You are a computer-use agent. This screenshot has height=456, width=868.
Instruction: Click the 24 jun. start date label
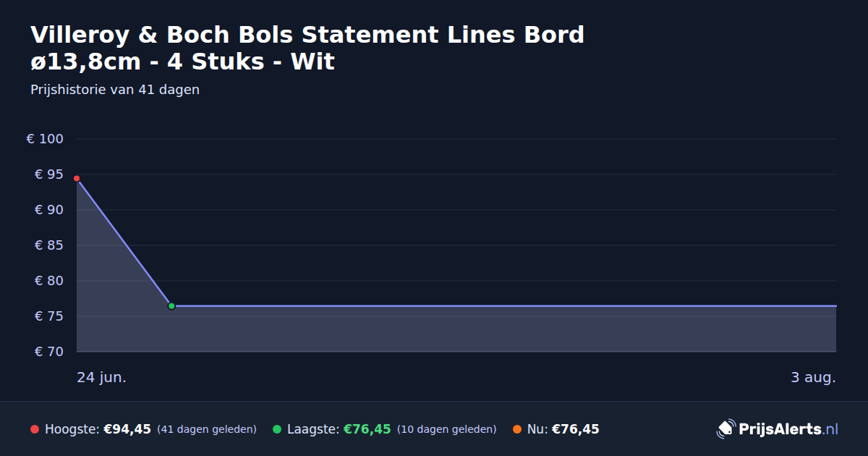(x=102, y=378)
